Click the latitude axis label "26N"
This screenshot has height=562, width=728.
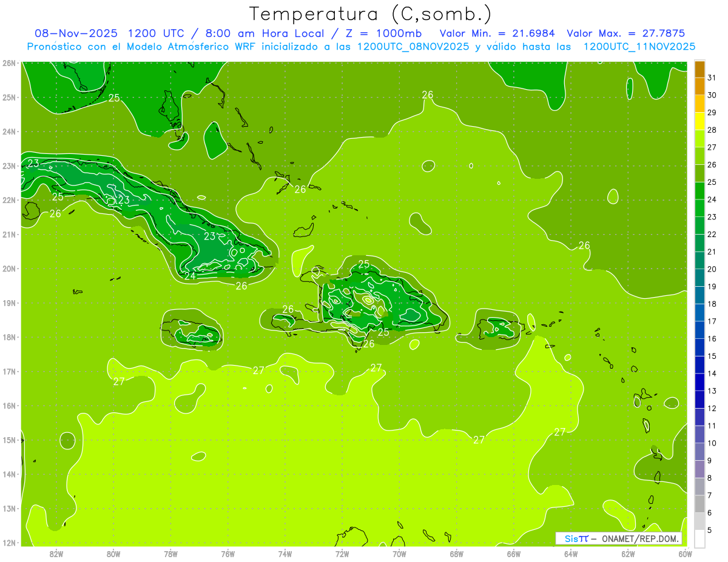9,63
